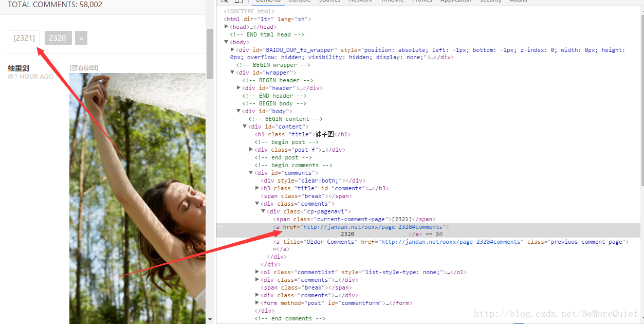Select the begin comments comment line
644x324 pixels.
293,165
